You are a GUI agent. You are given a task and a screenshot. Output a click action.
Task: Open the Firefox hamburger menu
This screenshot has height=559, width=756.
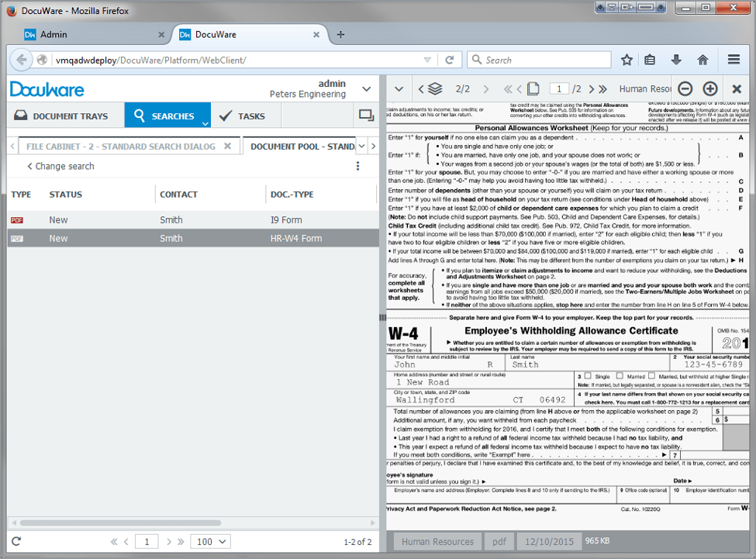tap(732, 59)
